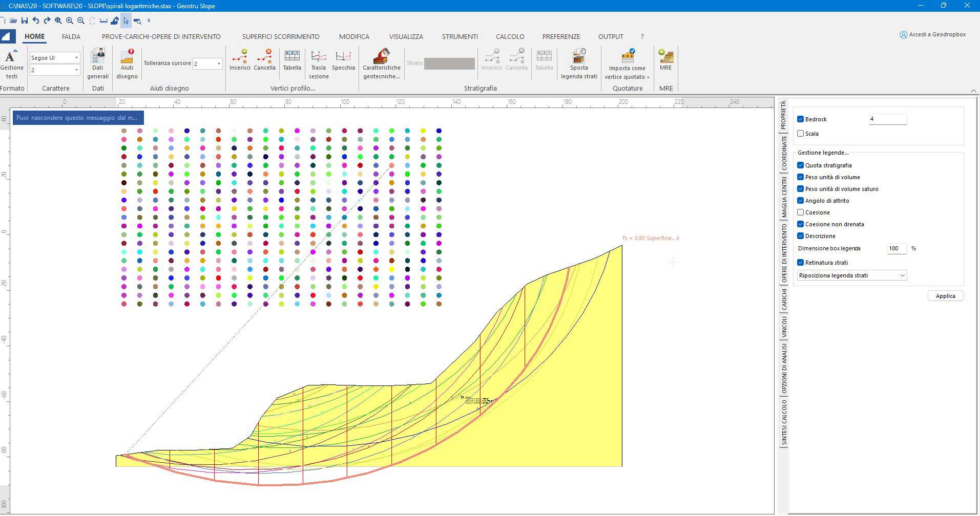Uncheck the Bedrock checkbox

coord(800,119)
